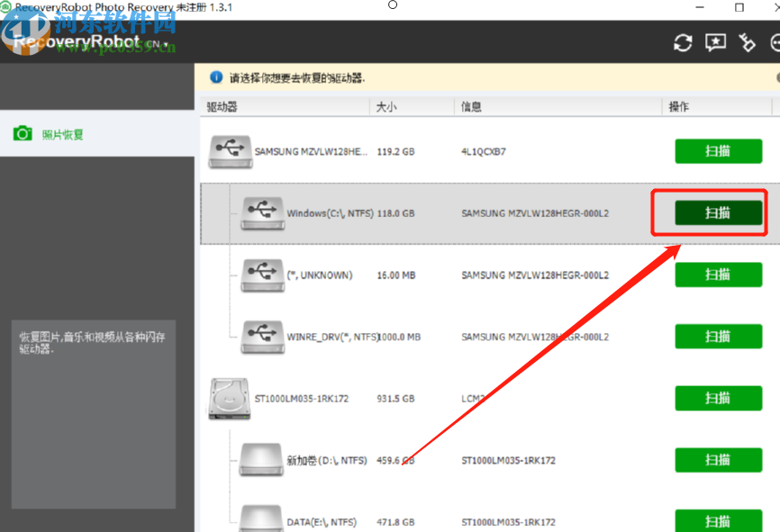Image resolution: width=780 pixels, height=532 pixels.
Task: Click the 119.2 GB size value
Action: click(x=395, y=151)
